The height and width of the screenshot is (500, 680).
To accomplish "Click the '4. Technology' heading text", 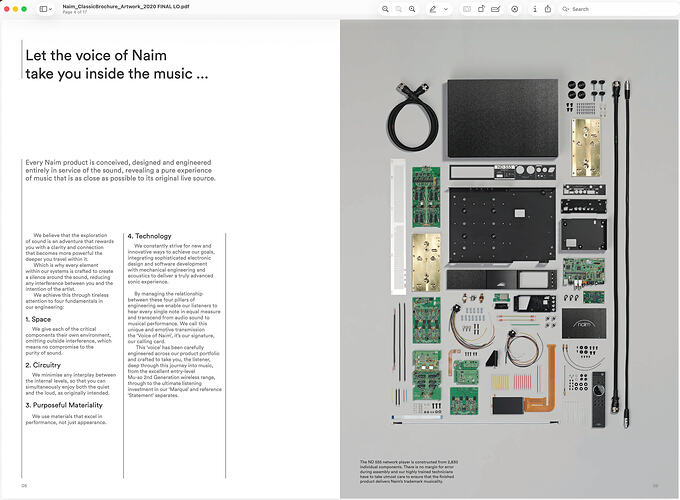I will tap(150, 236).
